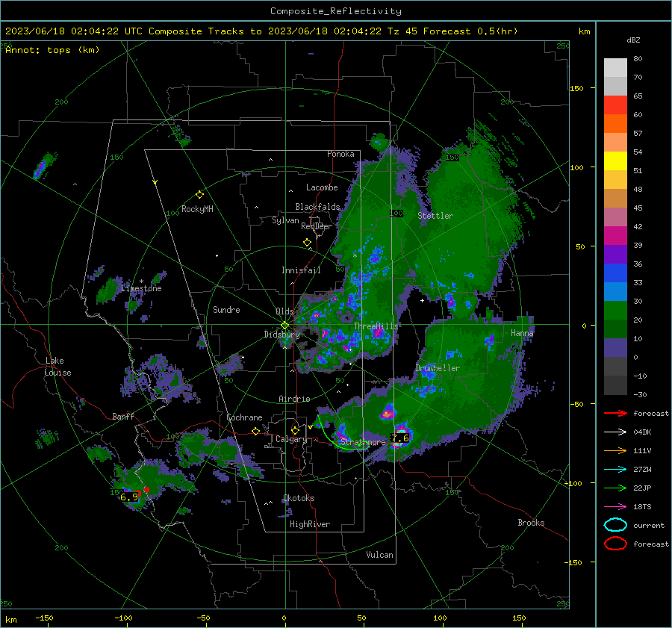
Task: Select the Hanna town label
Action: [522, 333]
